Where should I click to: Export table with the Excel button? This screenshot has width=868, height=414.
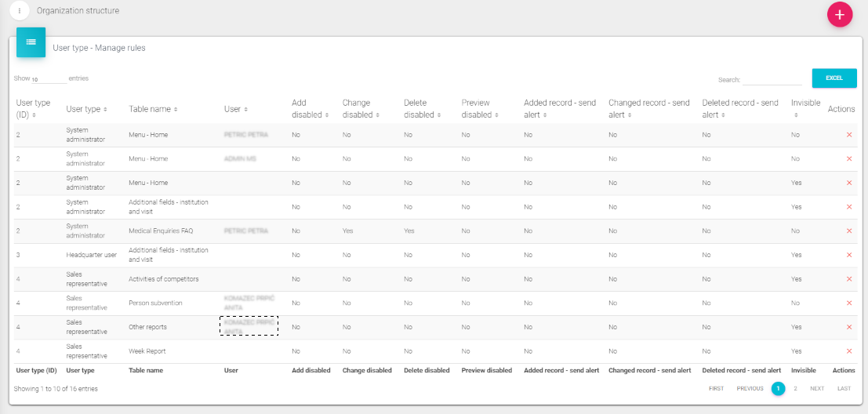click(833, 78)
